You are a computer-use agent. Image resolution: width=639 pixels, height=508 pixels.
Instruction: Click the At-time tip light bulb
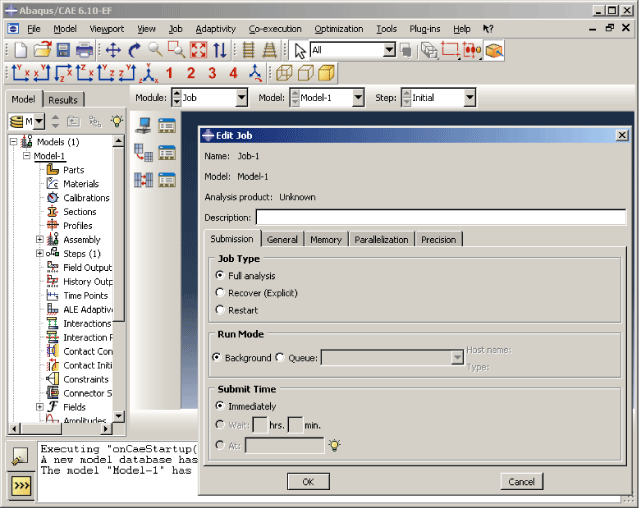point(335,445)
